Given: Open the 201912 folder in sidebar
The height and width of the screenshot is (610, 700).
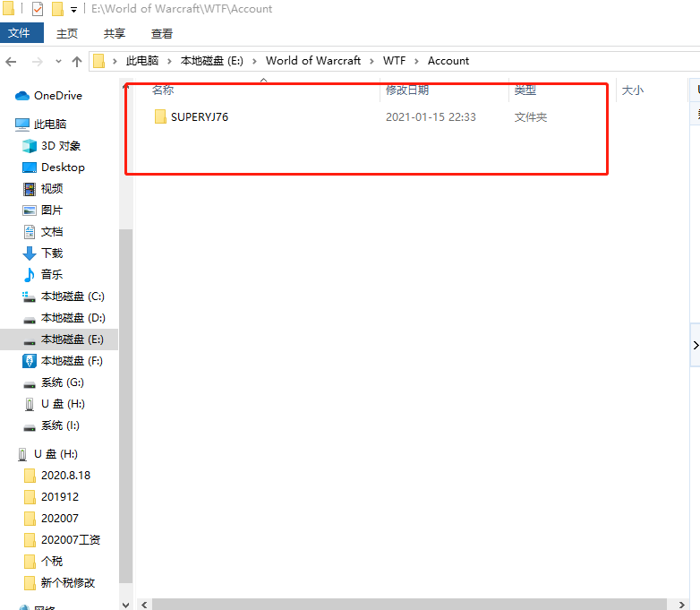Looking at the screenshot, I should (60, 496).
